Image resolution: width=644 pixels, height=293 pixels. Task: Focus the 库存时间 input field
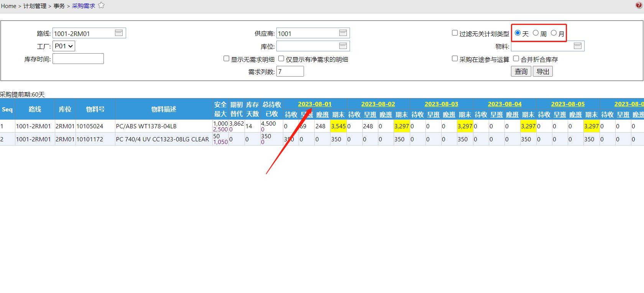coord(78,59)
